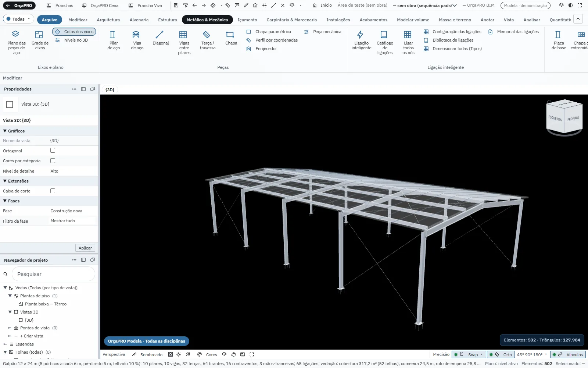Image resolution: width=588 pixels, height=368 pixels.
Task: Select the Pilar de aço tool
Action: [114, 40]
